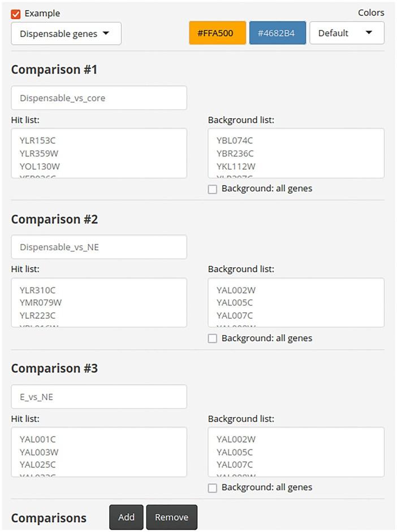This screenshot has width=397, height=532.
Task: Click the Comparison #3 background list box
Action: [x=296, y=452]
